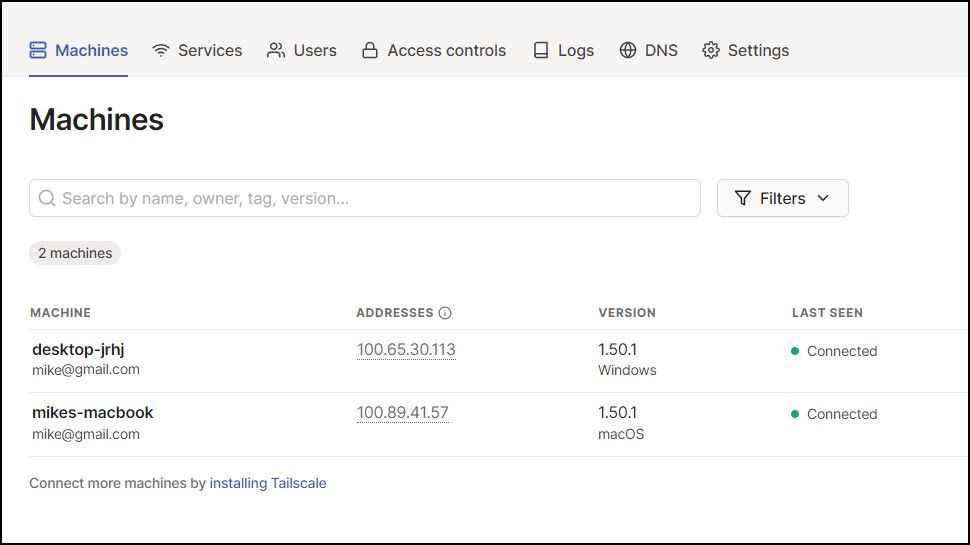The image size is (970, 545).
Task: Click the IP address 100.65.30.113
Action: 406,349
